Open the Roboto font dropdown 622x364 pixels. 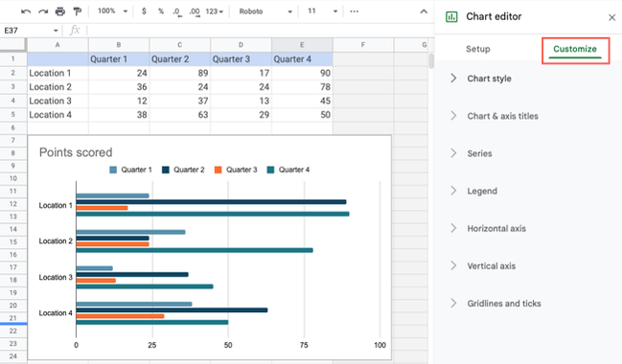click(265, 11)
